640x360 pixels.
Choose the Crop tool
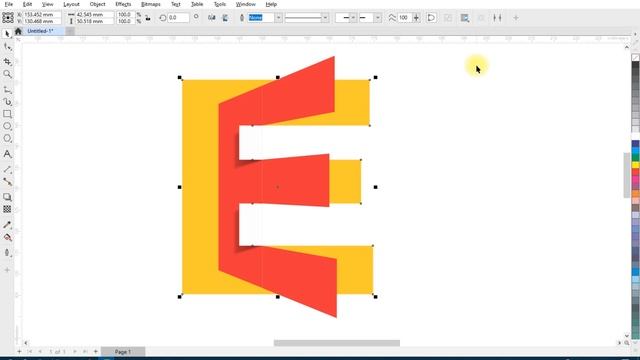[7, 61]
